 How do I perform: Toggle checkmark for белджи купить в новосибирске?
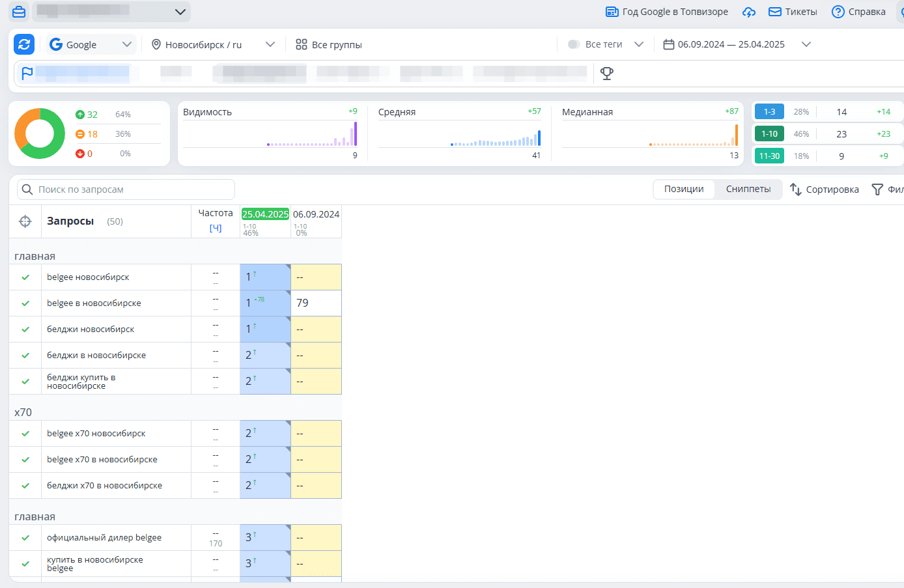coord(25,382)
